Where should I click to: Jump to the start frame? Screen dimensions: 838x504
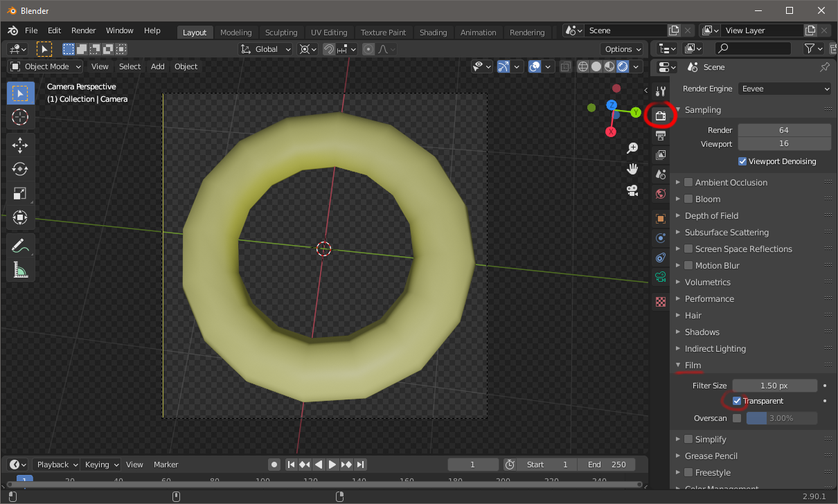click(x=292, y=465)
